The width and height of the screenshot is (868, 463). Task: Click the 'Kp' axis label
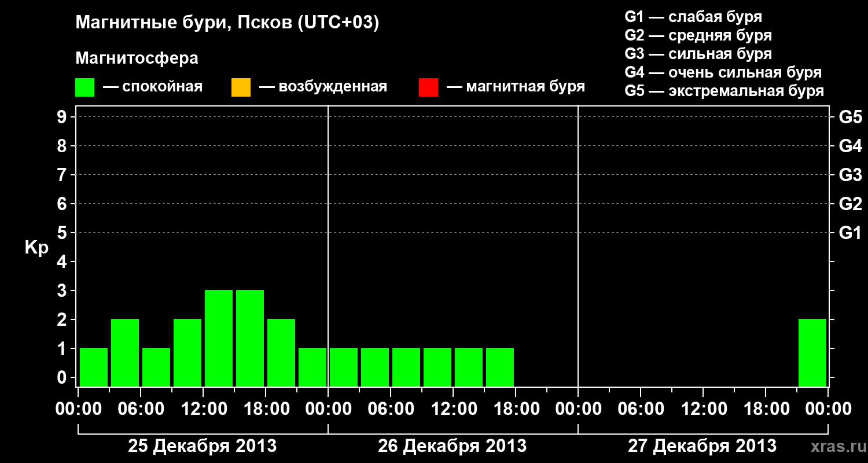(x=36, y=248)
